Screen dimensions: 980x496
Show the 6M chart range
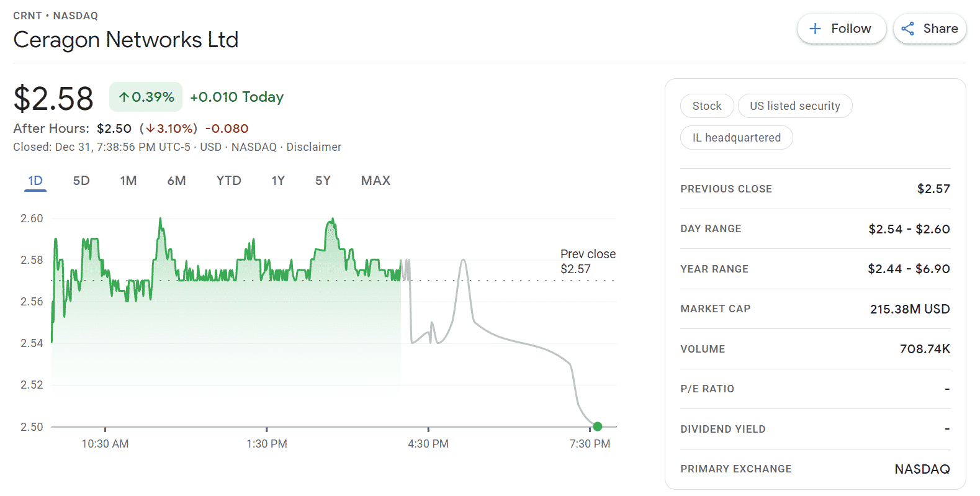click(177, 181)
